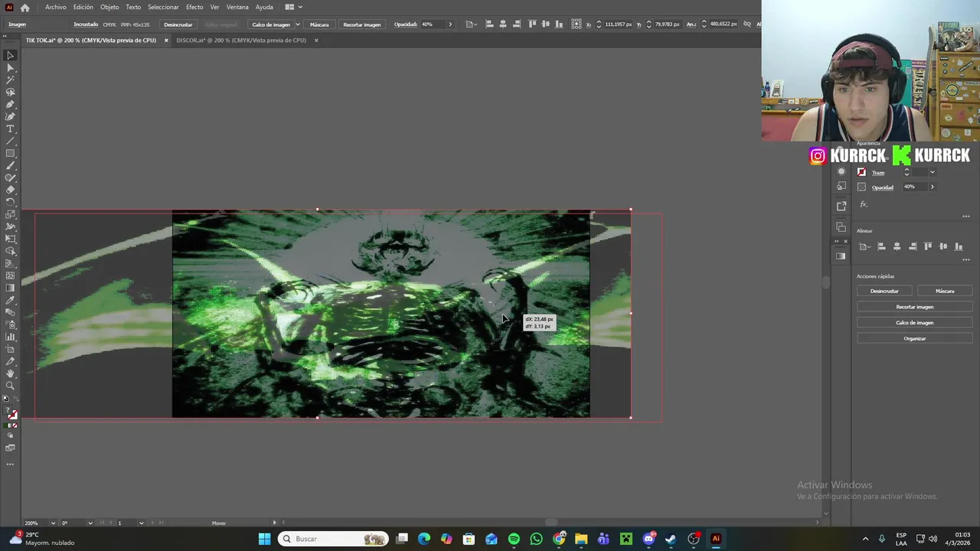This screenshot has height=551, width=980.
Task: Open the fx effects menu in Apariencia
Action: (x=864, y=204)
